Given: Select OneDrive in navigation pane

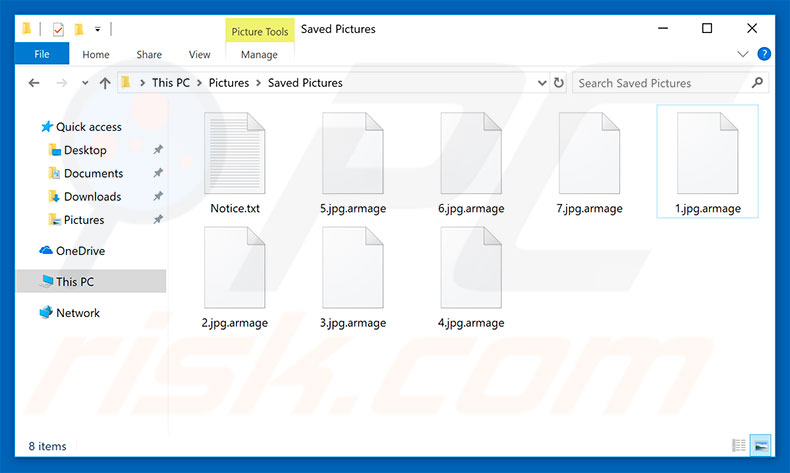Looking at the screenshot, I should pyautogui.click(x=80, y=251).
